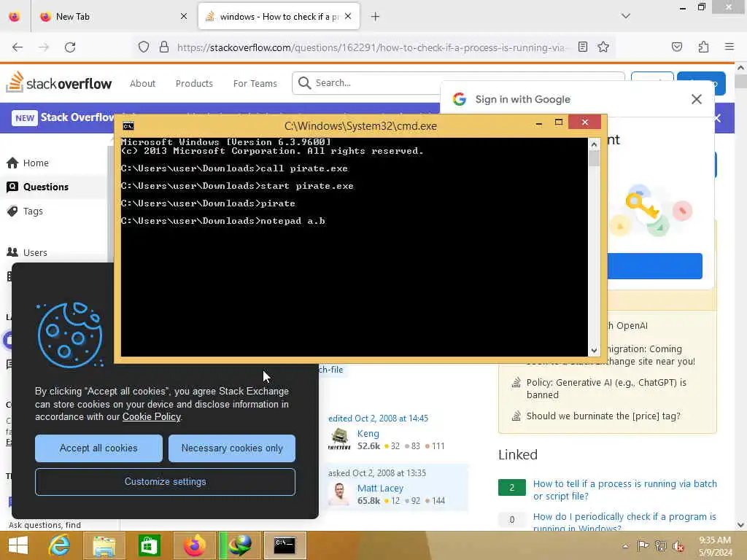Open the Windows Start button
This screenshot has width=747, height=560.
click(18, 545)
